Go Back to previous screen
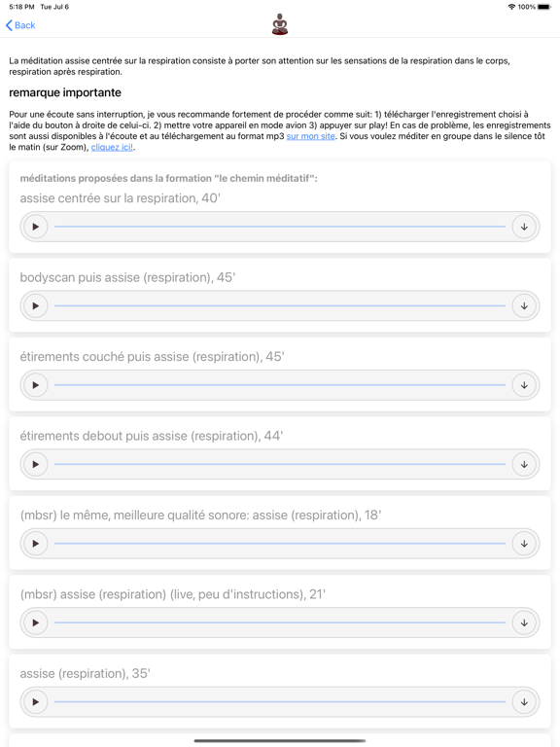Screen dimensions: 560x747 click(20, 25)
